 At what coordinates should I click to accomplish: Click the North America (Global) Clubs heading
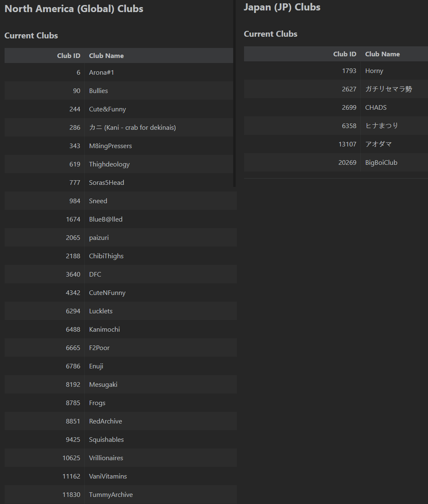(x=74, y=9)
